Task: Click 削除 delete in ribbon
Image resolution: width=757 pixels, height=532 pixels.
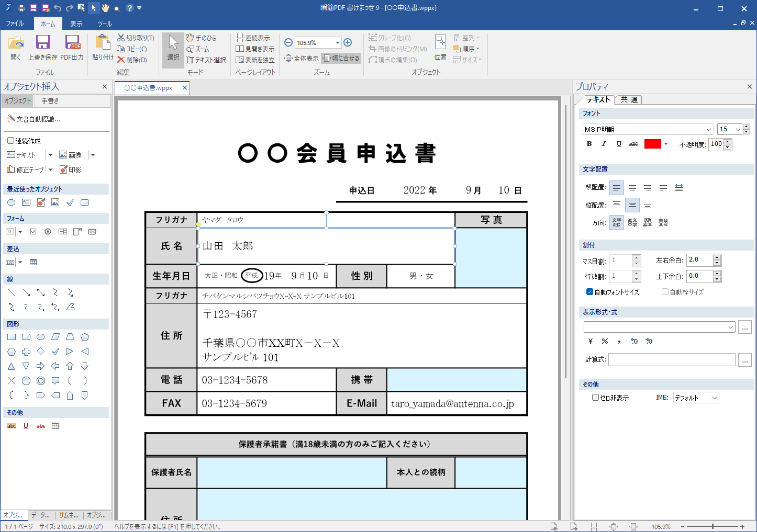Action: [132, 60]
